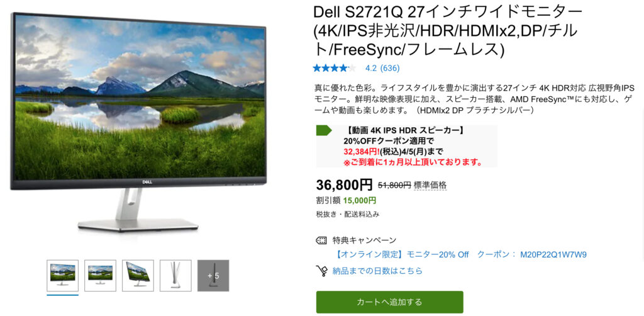Open the 納品までの日数はこちら link

pyautogui.click(x=377, y=271)
